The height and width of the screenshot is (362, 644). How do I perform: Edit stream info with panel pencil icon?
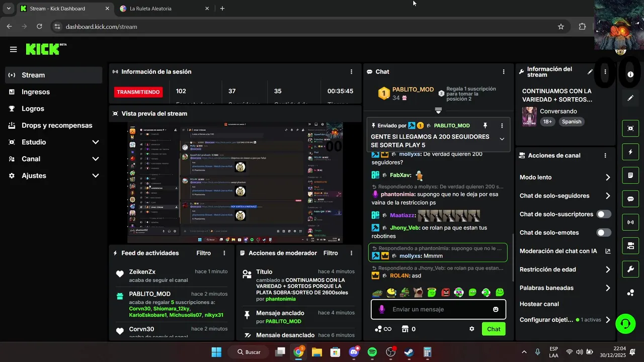tap(590, 72)
